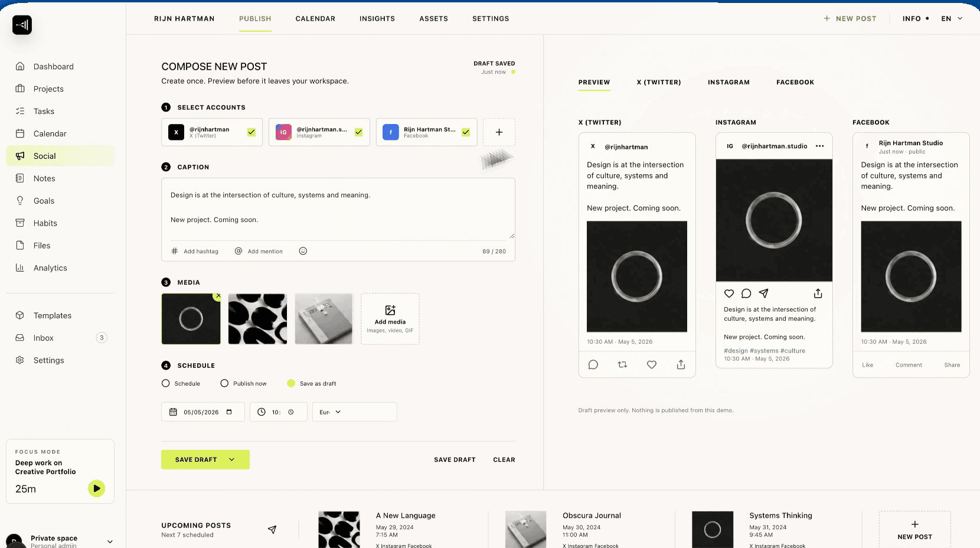
Task: Click New Post card in upcoming posts
Action: (914, 530)
